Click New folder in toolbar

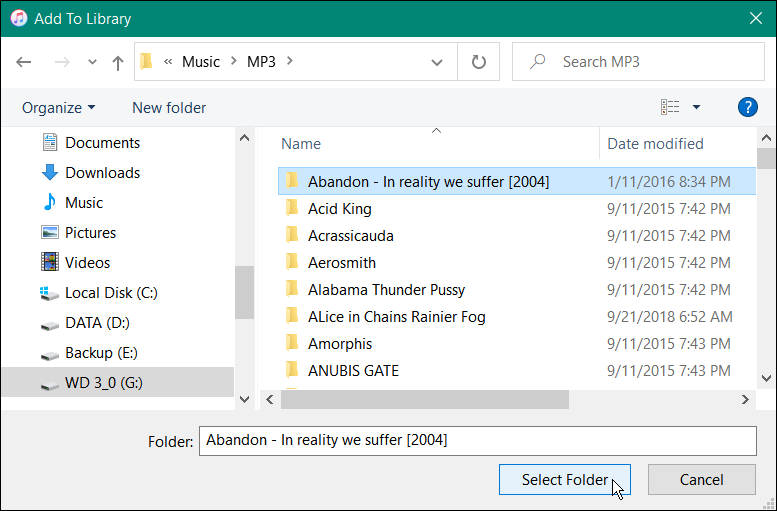click(x=169, y=108)
